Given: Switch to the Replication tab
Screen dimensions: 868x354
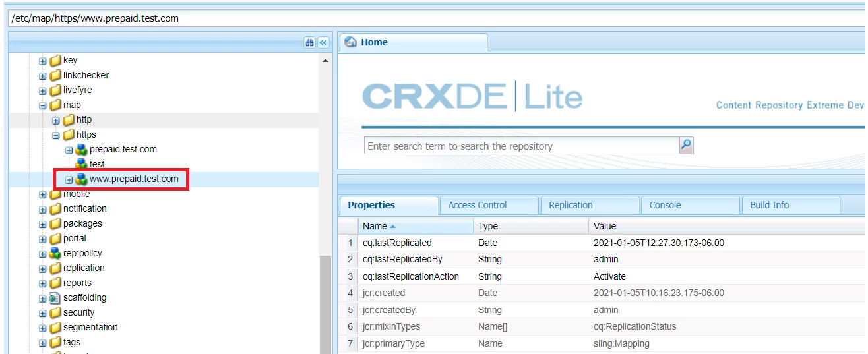Looking at the screenshot, I should [x=590, y=205].
